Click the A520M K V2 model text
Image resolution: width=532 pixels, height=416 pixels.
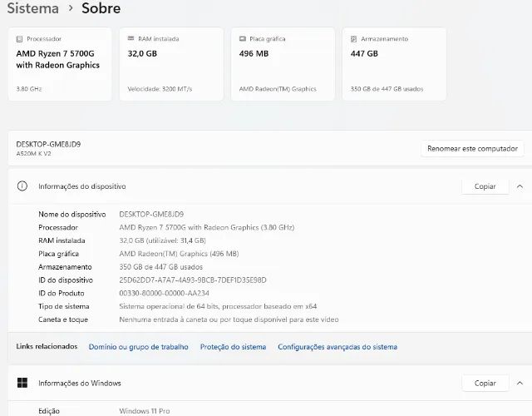tap(33, 153)
